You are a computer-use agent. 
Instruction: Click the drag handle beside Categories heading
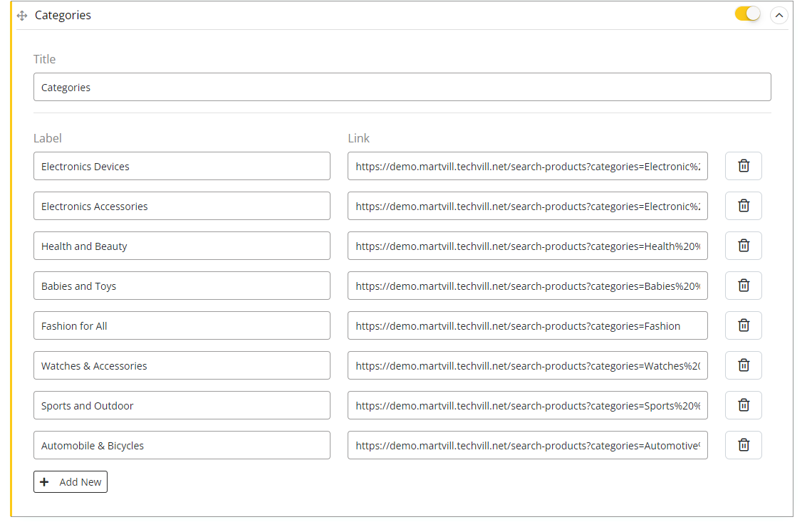tap(22, 16)
